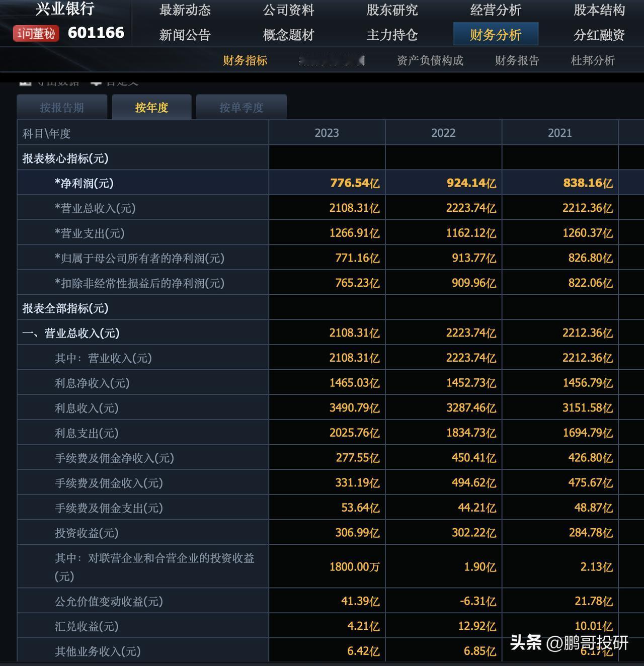The image size is (644, 666).
Task: Switch to 资产负债构成 sub-tab
Action: tap(430, 60)
